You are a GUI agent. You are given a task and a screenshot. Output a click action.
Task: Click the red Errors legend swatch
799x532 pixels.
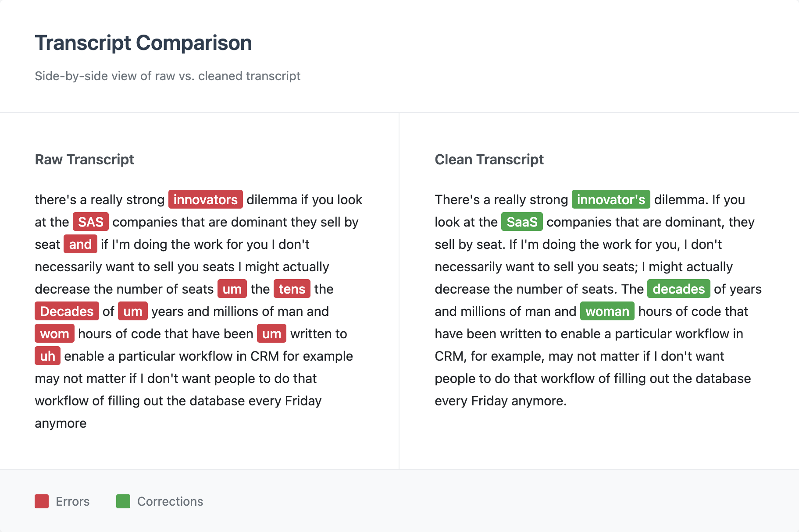pyautogui.click(x=42, y=501)
